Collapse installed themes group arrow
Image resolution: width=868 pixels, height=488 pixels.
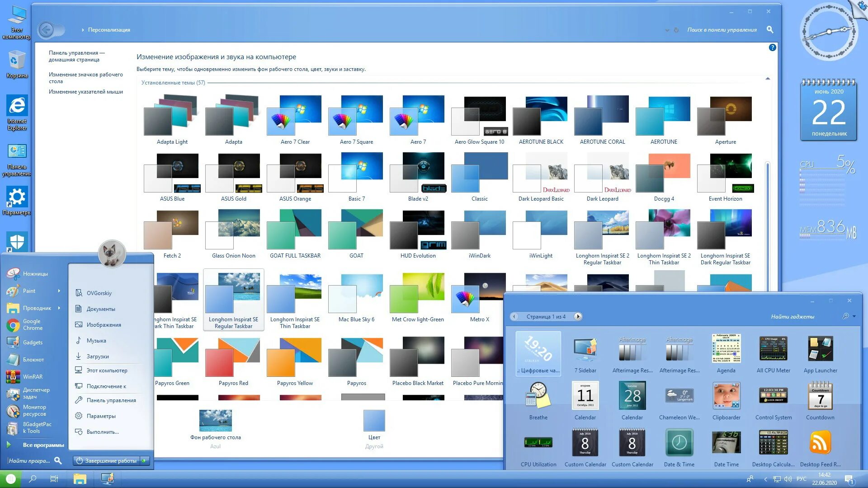(768, 79)
